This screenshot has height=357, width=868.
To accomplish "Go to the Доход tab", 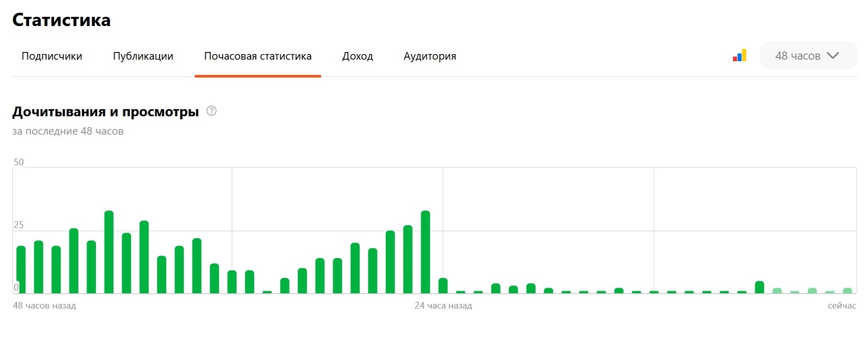I will [357, 56].
